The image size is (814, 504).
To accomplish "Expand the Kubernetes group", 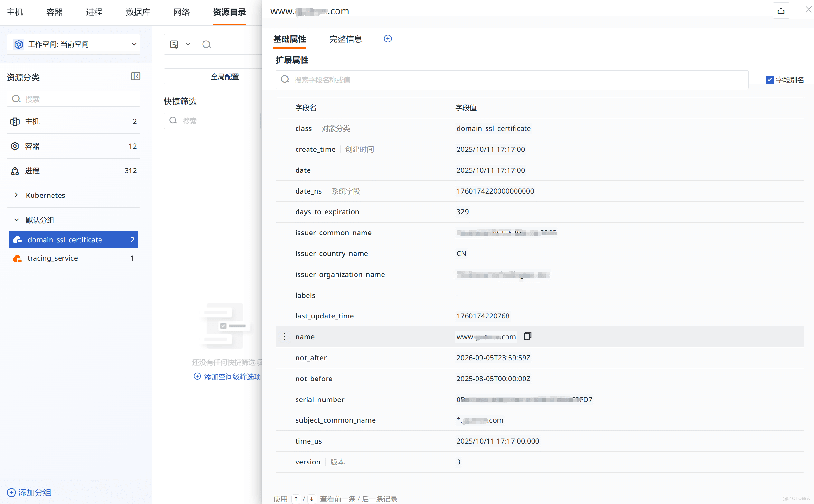I will [x=16, y=195].
